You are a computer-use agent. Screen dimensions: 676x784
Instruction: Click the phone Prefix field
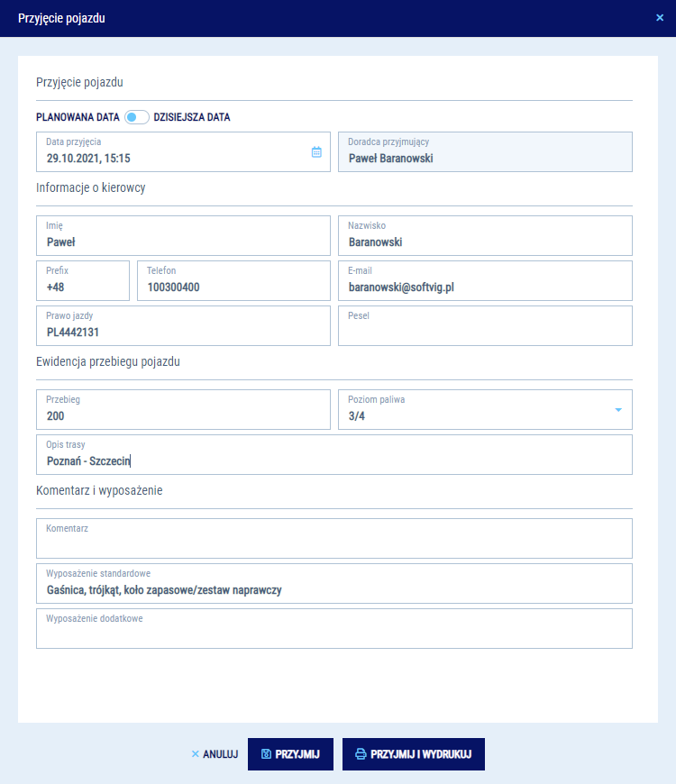(83, 281)
